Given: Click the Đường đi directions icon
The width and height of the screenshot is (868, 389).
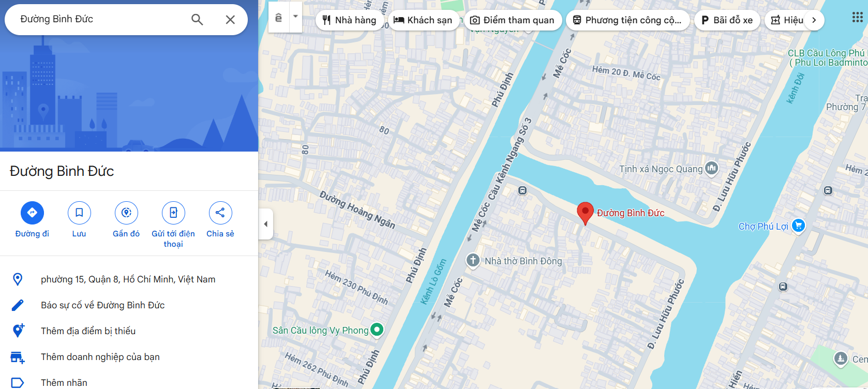Looking at the screenshot, I should pos(32,213).
